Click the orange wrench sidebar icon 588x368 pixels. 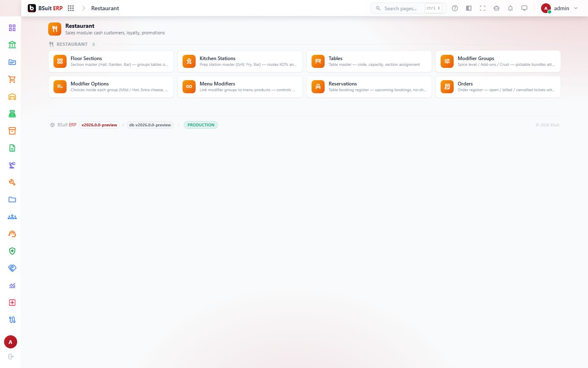pos(12,182)
